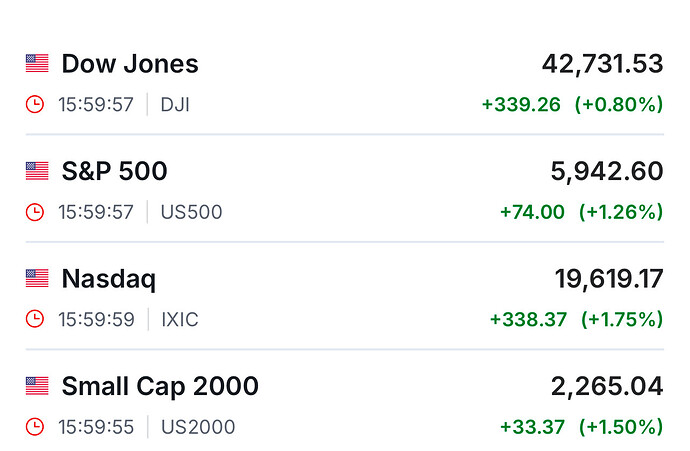The height and width of the screenshot is (451, 690).
Task: Click Nasdaq price 19,619.17
Action: (608, 278)
